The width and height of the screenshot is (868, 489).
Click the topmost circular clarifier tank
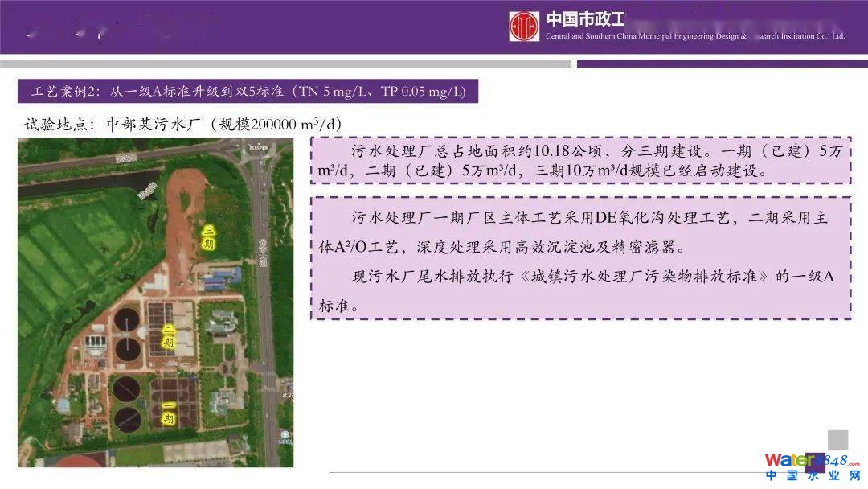coord(128,319)
